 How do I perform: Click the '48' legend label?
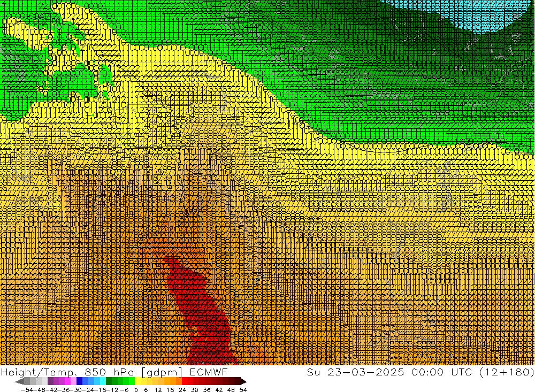coord(231,389)
